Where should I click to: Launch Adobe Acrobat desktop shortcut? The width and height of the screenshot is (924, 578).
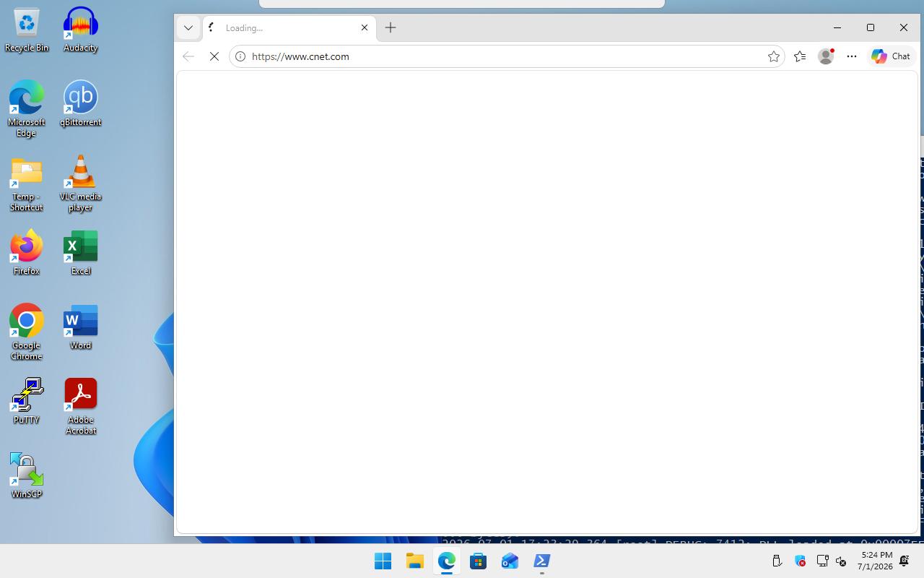coord(80,407)
